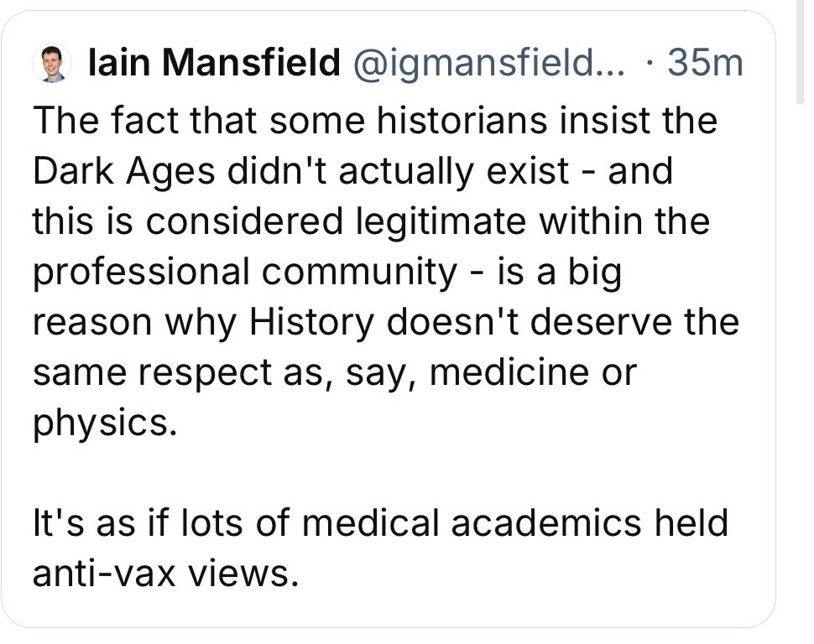Open Iain Mansfield's profile picture avatar

point(51,64)
